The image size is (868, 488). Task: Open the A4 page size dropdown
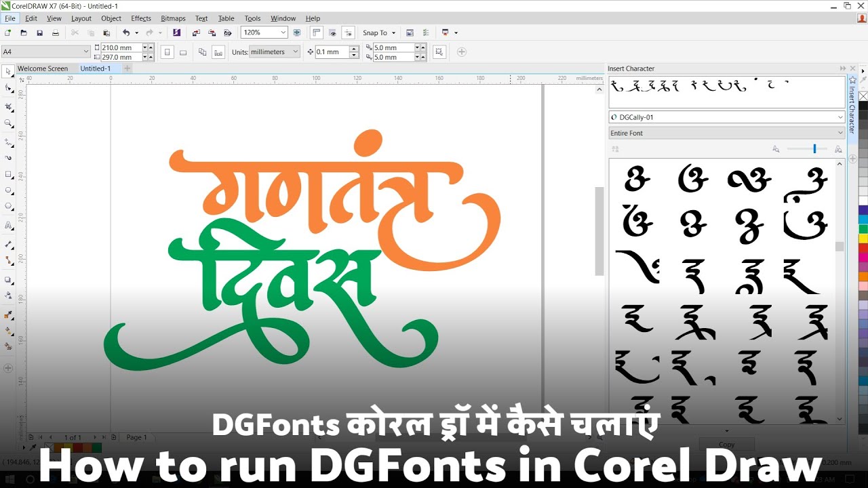tap(85, 52)
